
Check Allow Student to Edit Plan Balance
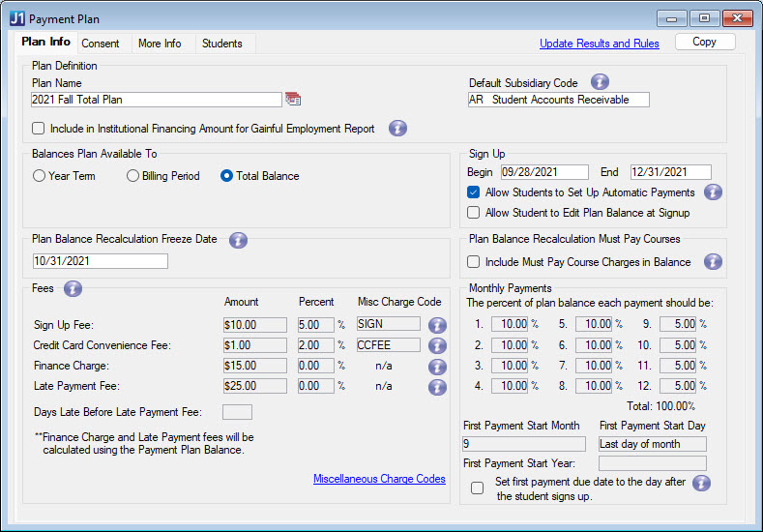point(474,213)
